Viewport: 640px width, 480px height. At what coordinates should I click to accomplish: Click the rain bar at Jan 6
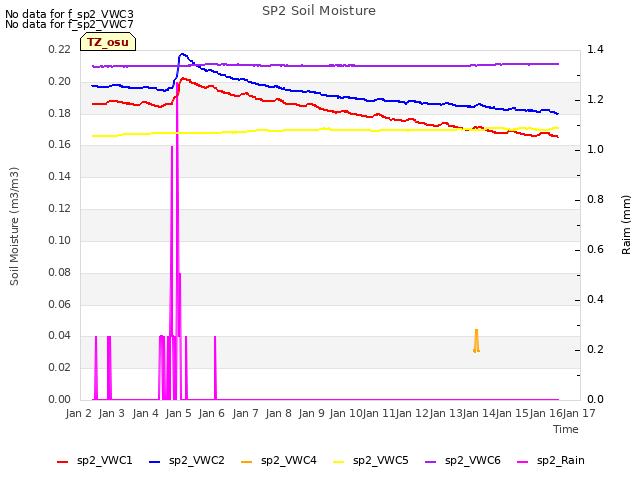point(215,367)
